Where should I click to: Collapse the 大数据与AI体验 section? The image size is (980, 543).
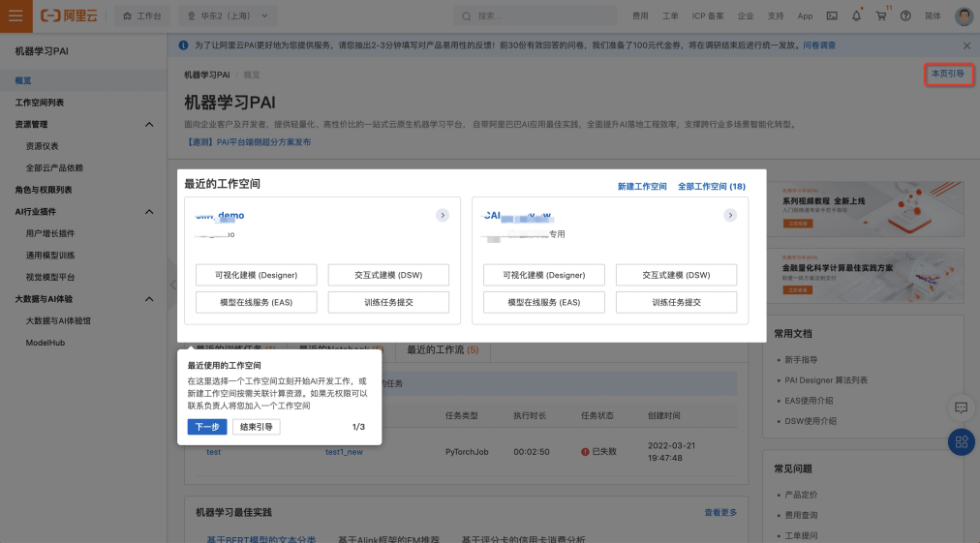pos(149,299)
